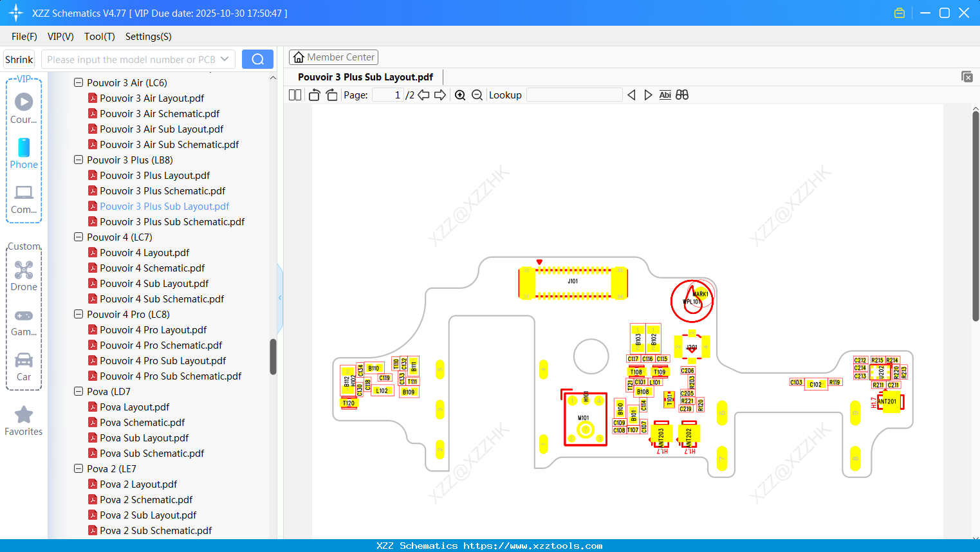Open Pouvoir 3 Plus Schematic.pdf
980x552 pixels.
pyautogui.click(x=163, y=191)
